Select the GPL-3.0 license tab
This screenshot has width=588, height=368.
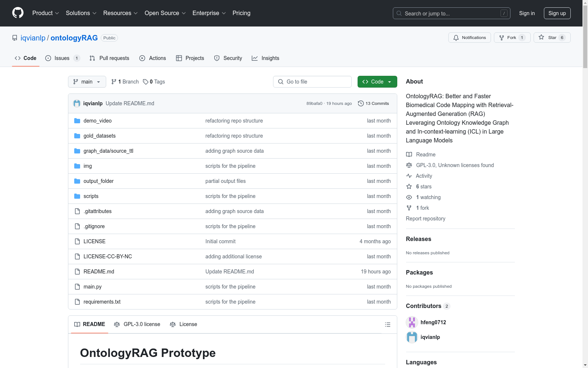(x=137, y=325)
